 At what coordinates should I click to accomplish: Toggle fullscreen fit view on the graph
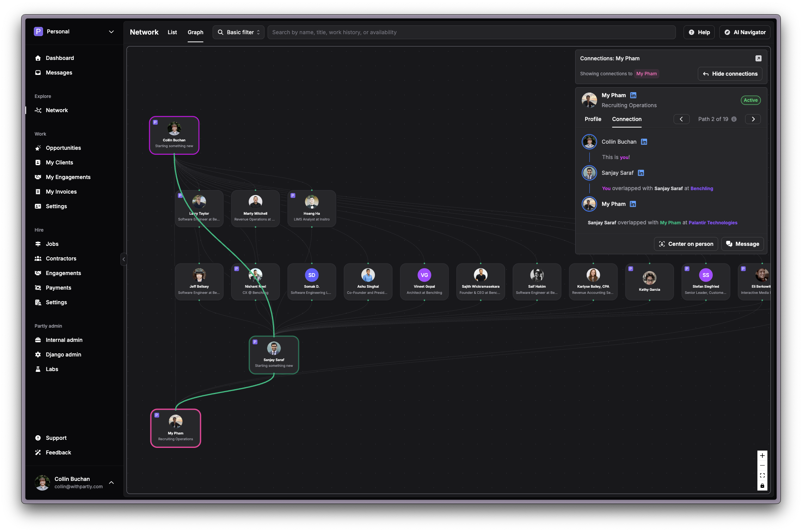click(x=762, y=475)
